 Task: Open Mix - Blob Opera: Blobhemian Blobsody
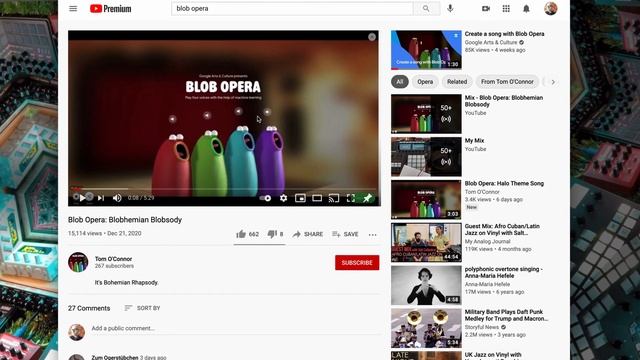pyautogui.click(x=504, y=101)
